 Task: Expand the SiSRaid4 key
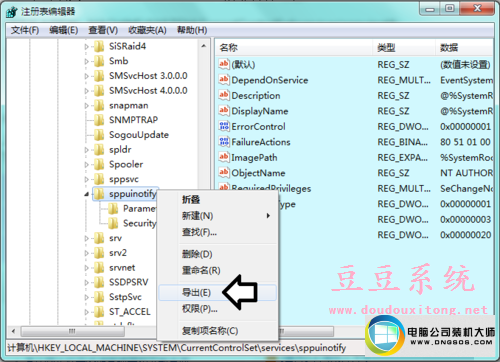[87, 47]
